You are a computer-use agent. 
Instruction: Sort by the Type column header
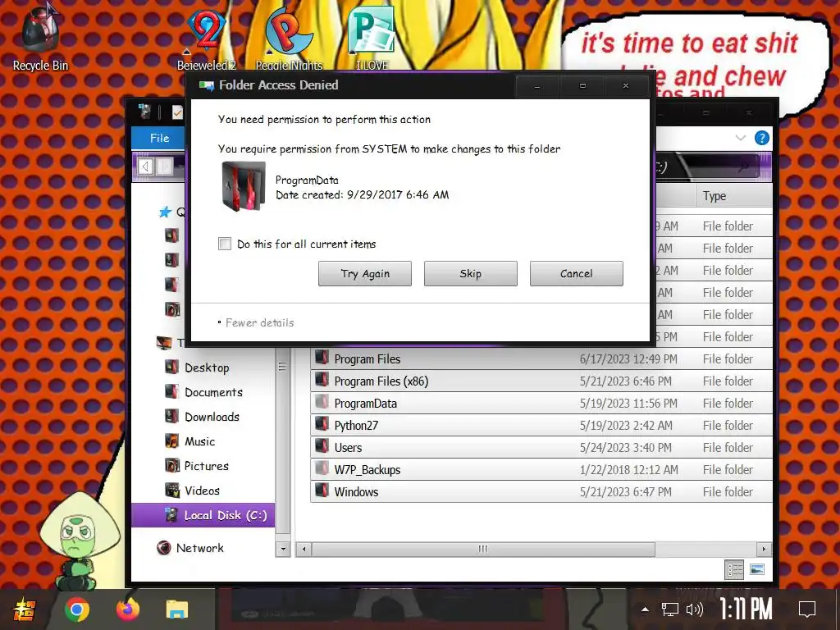[734, 196]
